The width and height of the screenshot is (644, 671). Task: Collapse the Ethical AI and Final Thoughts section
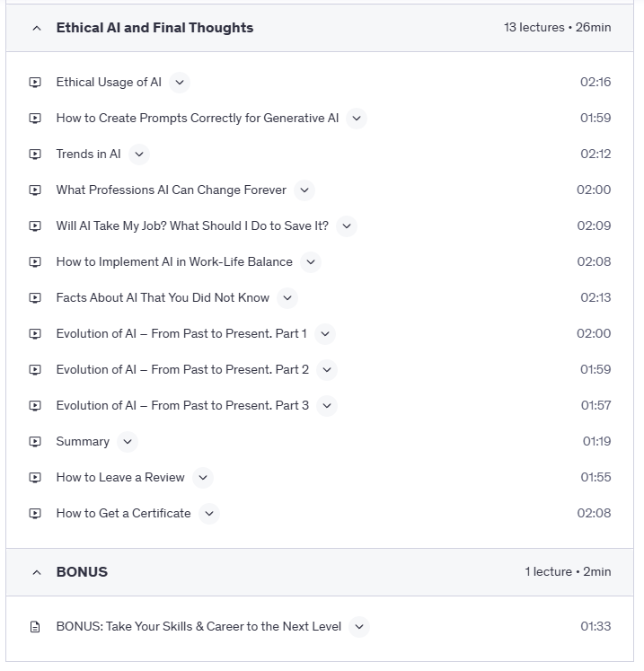(x=37, y=28)
